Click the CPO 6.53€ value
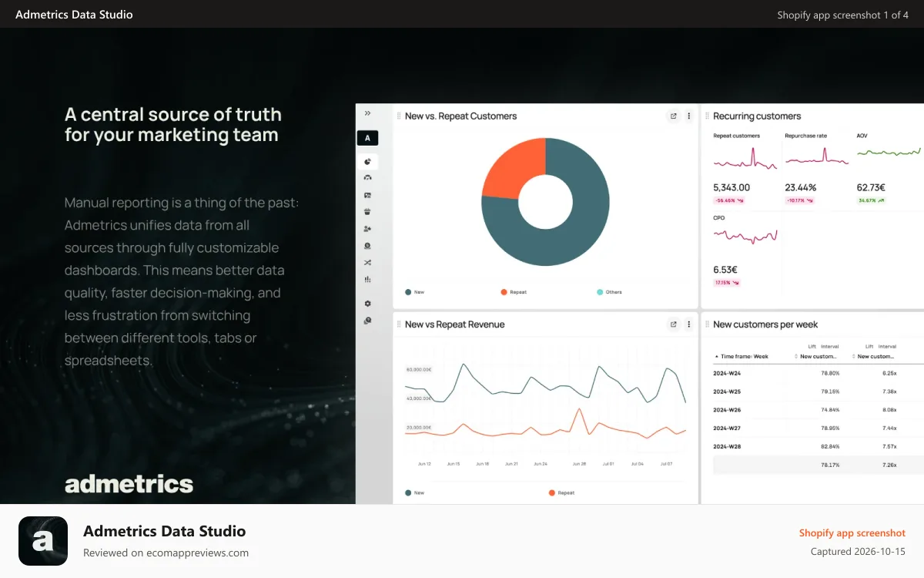 (725, 270)
